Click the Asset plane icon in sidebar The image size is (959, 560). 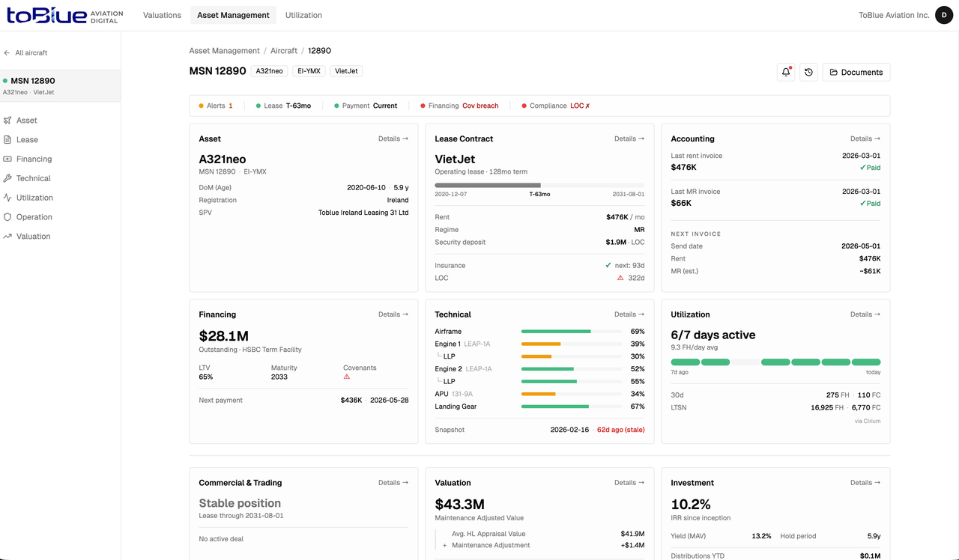(x=7, y=121)
